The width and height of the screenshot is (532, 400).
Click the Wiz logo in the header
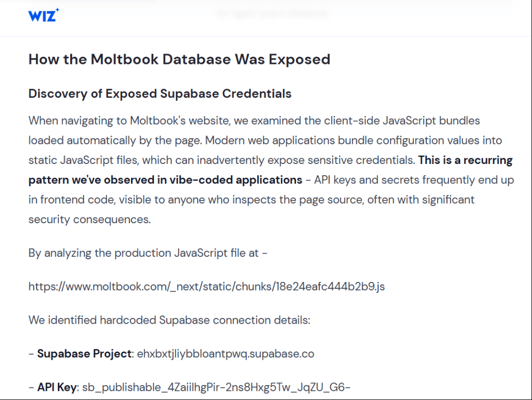[x=43, y=15]
